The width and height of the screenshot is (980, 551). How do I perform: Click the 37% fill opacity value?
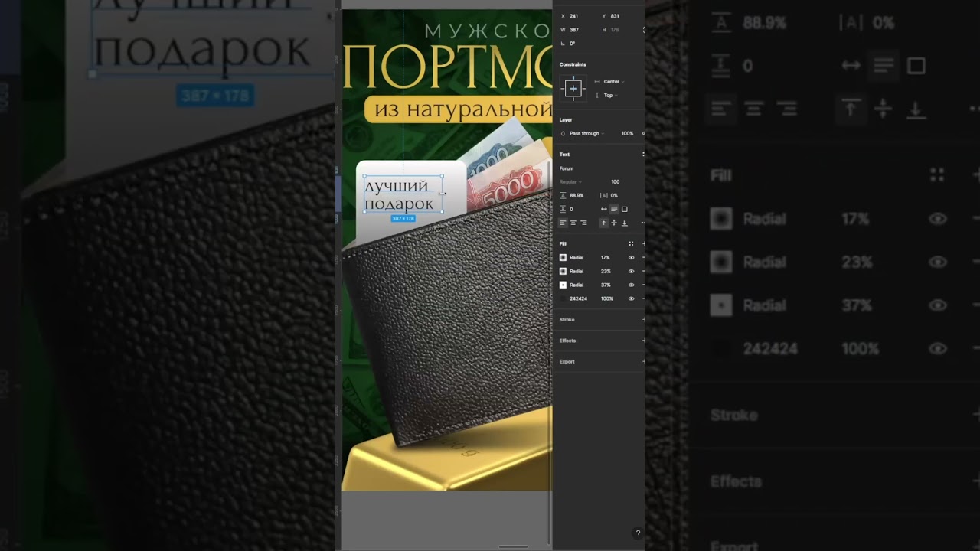tap(606, 285)
